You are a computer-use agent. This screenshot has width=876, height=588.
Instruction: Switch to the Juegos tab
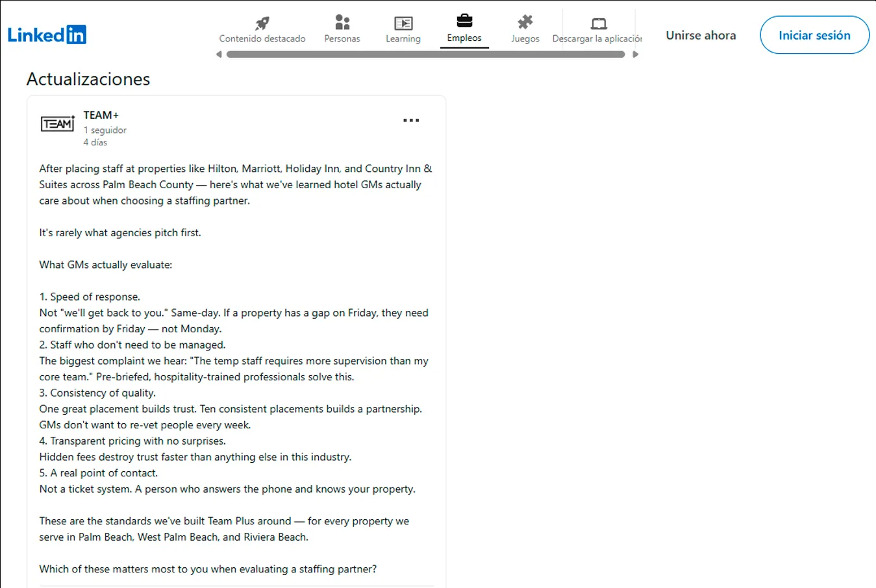525,39
